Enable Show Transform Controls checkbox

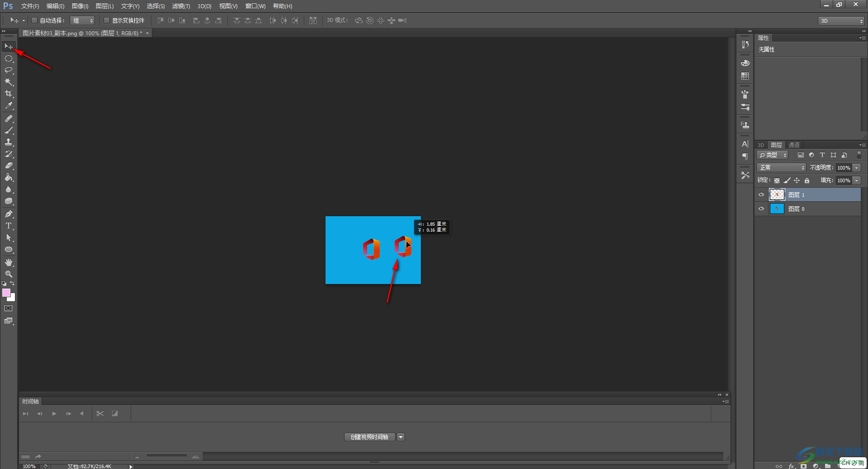tap(107, 20)
